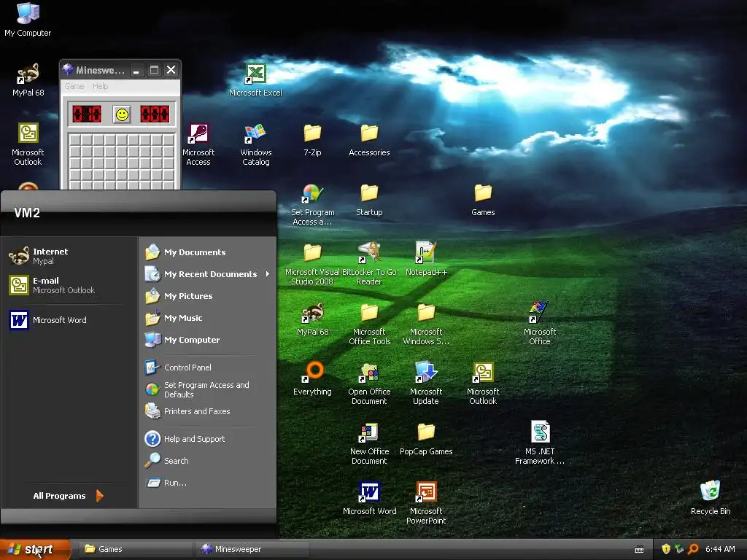Open Minesweeper Game menu
The width and height of the screenshot is (747, 560).
[x=74, y=86]
